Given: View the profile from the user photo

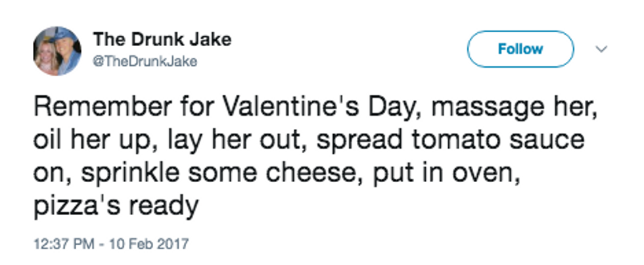Looking at the screenshot, I should coord(57,51).
